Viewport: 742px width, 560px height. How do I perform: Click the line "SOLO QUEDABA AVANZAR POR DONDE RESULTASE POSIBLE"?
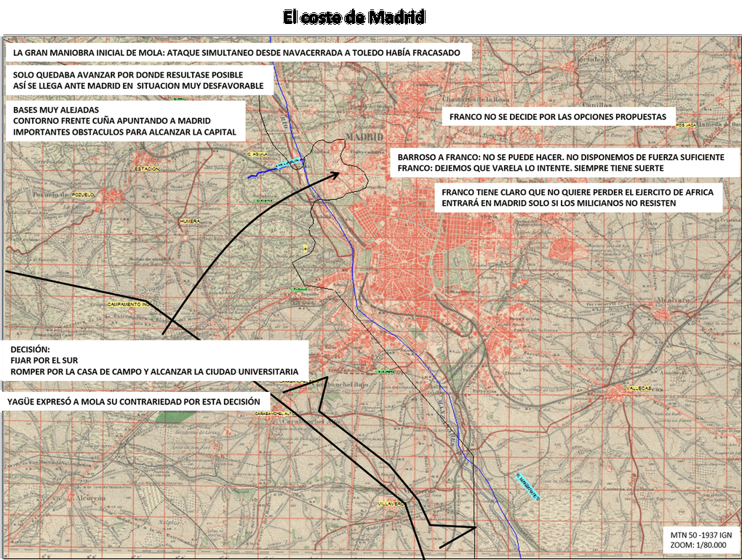click(x=128, y=75)
